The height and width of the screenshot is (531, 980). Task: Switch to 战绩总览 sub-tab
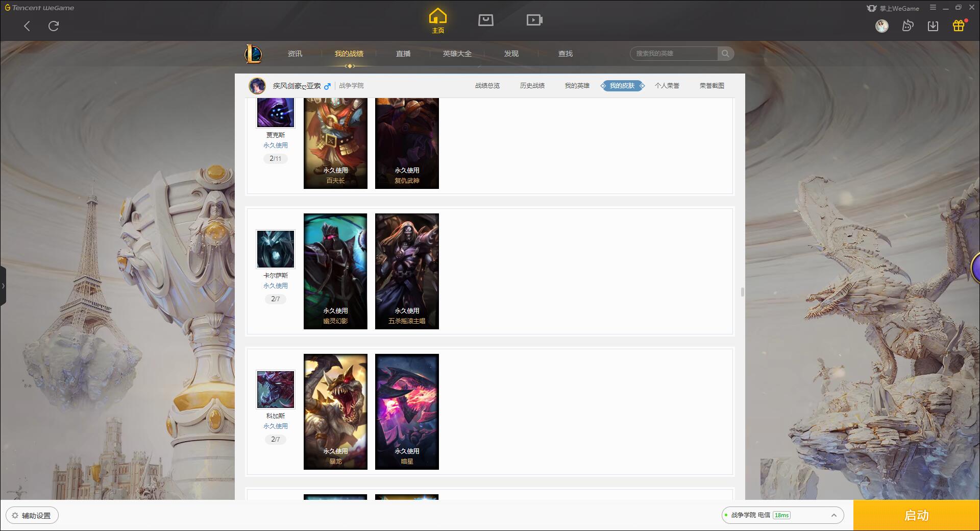(487, 86)
